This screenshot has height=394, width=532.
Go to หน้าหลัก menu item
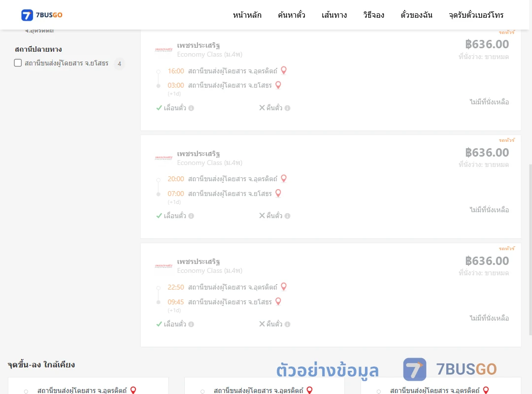point(247,15)
